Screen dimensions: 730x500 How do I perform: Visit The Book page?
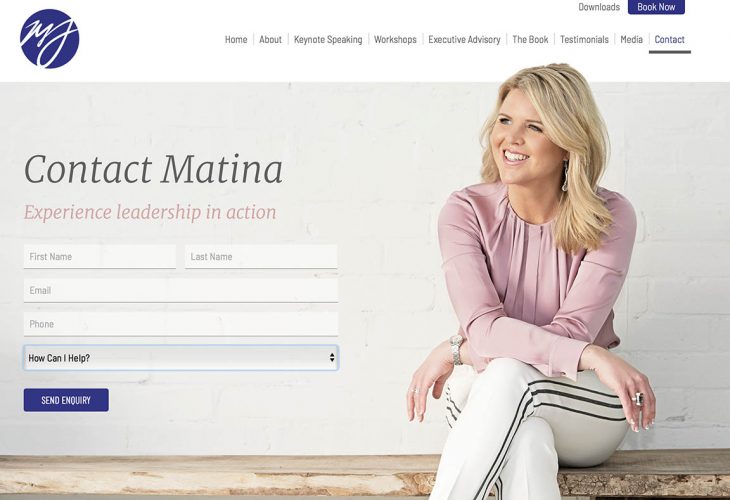point(530,40)
